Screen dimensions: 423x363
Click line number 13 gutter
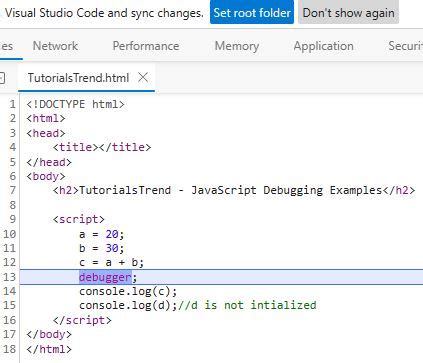(9, 277)
